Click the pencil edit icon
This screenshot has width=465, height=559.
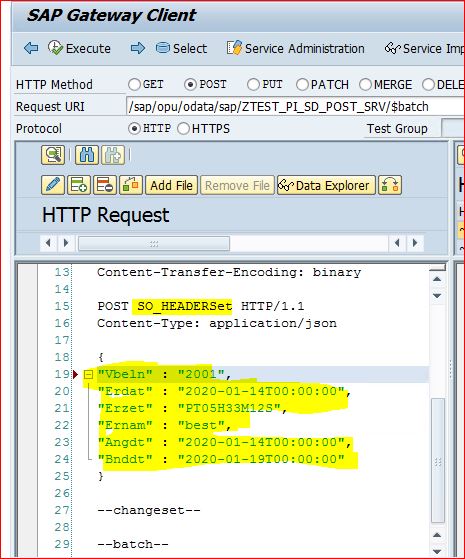coord(53,185)
